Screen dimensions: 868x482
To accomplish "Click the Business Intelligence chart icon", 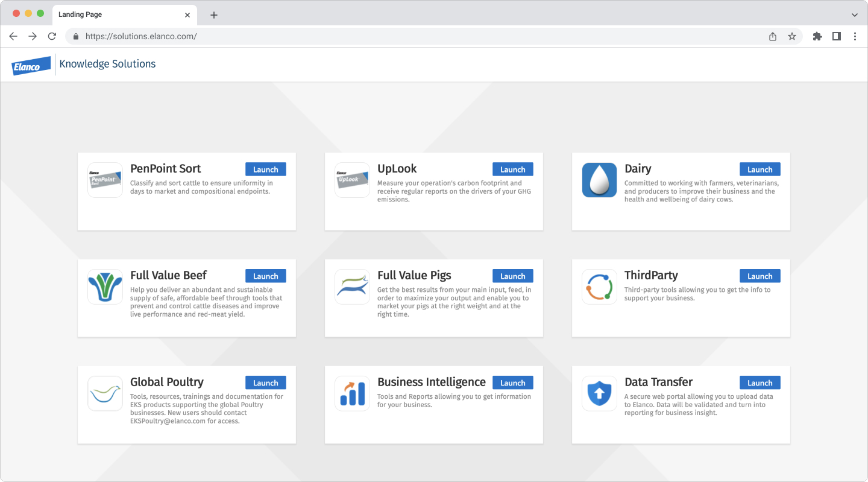I will click(x=352, y=393).
